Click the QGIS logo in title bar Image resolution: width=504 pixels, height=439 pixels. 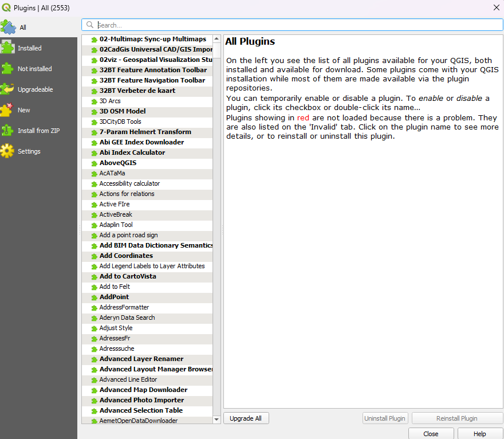pos(6,7)
